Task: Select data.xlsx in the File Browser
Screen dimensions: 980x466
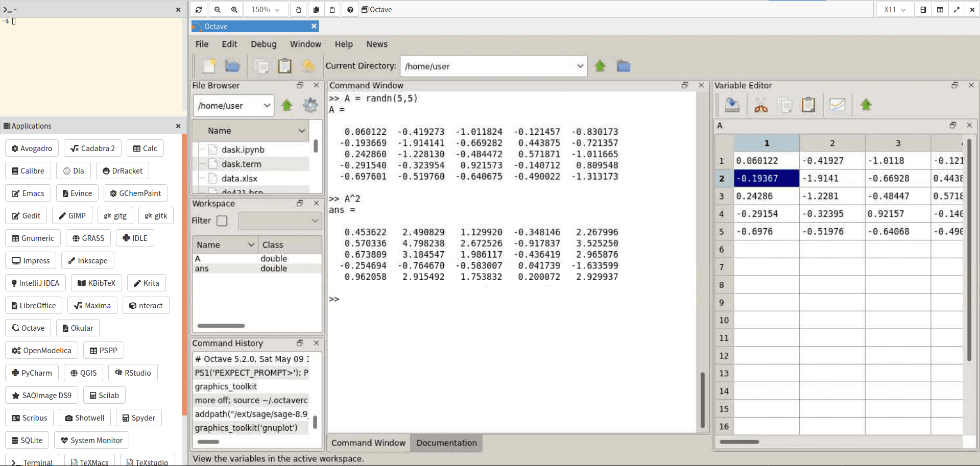Action: point(239,179)
